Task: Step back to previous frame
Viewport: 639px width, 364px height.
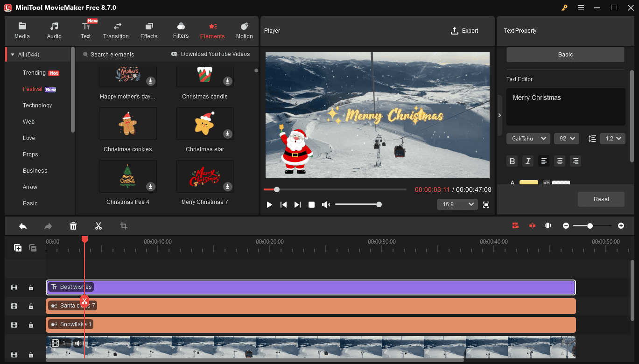Action: point(283,204)
